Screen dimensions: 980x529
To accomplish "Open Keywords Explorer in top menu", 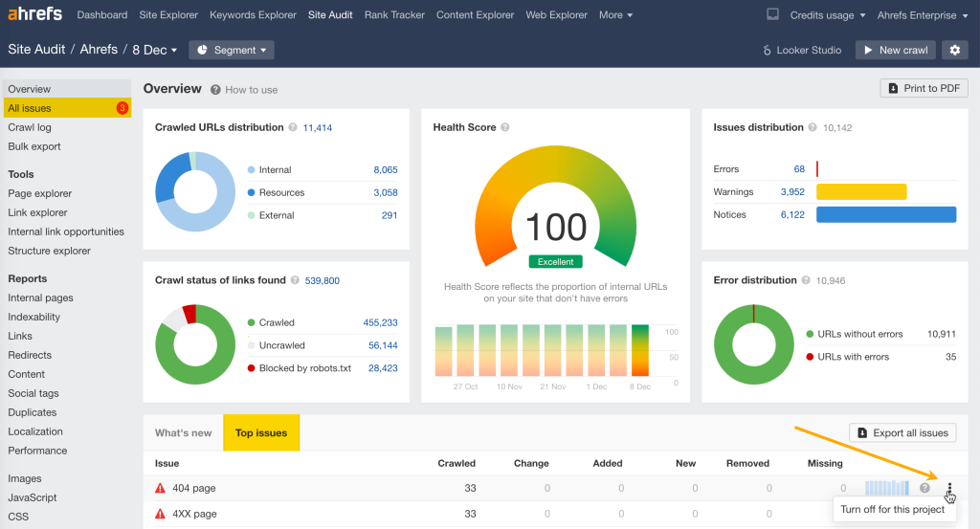I will click(253, 15).
